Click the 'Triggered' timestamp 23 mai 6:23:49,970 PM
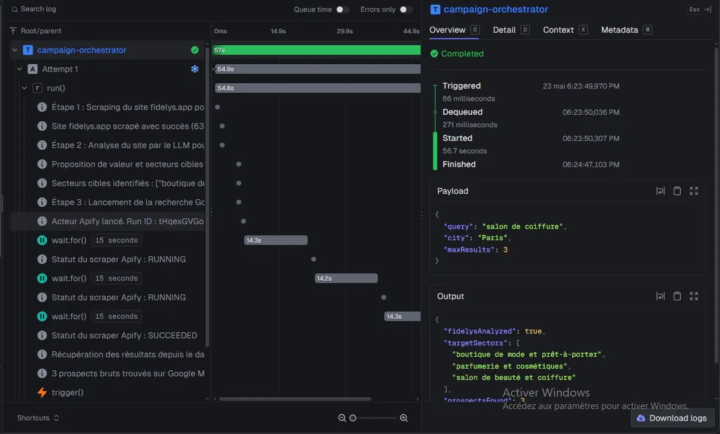720x434 pixels. click(x=581, y=86)
